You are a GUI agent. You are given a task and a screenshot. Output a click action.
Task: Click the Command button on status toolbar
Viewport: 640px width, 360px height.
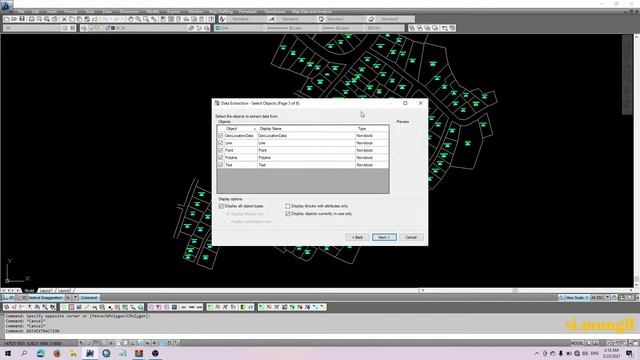(x=89, y=298)
